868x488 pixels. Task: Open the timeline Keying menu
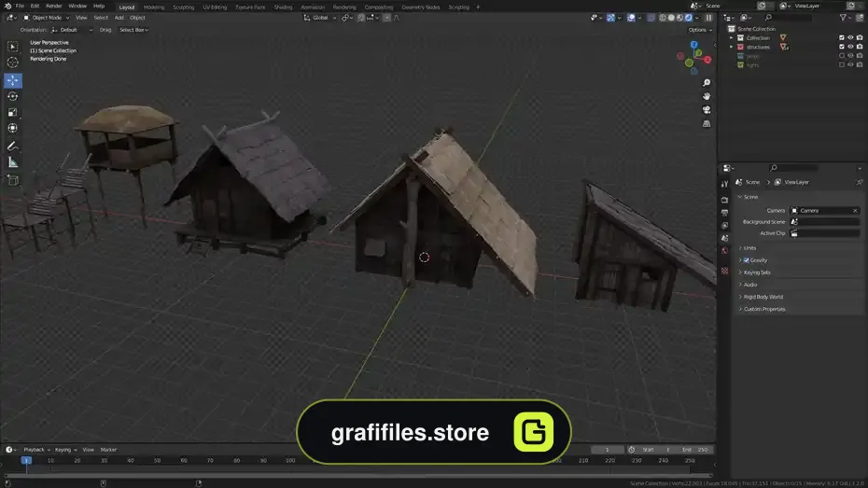(65, 450)
